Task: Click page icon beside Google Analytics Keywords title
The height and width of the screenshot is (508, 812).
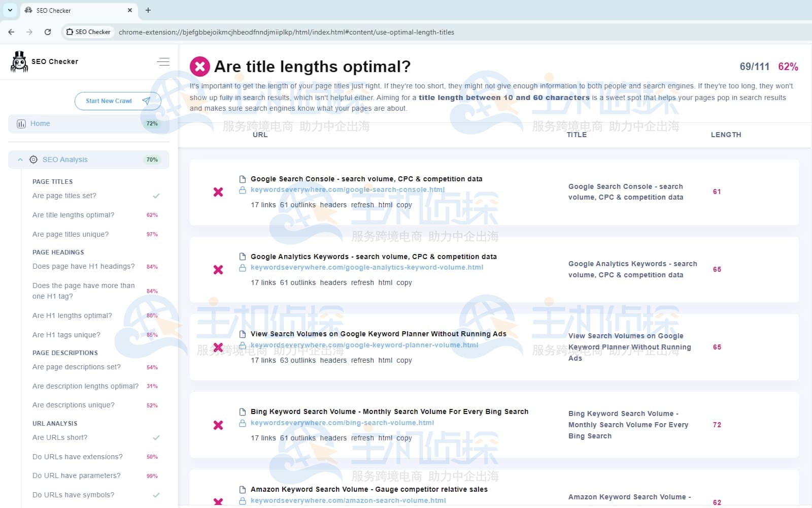Action: tap(243, 257)
